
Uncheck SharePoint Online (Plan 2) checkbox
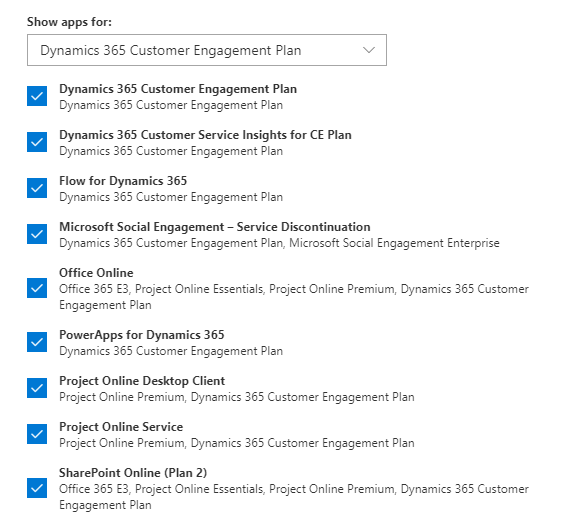37,488
